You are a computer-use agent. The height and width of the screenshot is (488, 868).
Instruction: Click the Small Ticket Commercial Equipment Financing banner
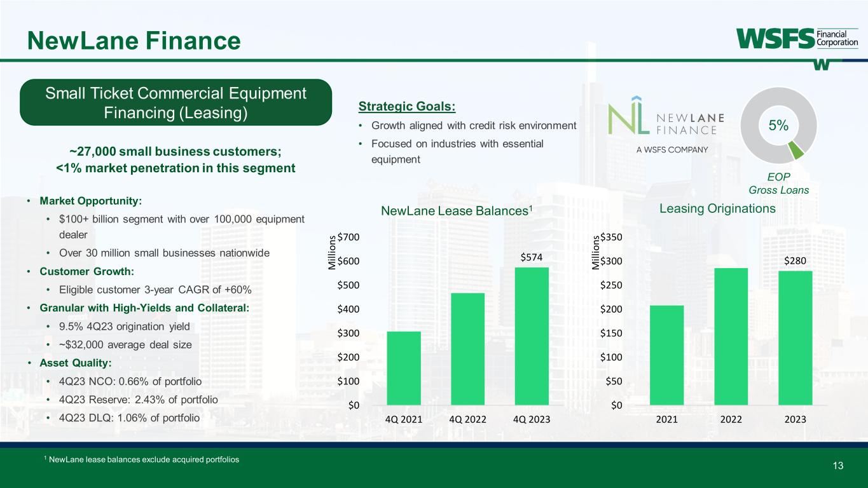[x=176, y=103]
